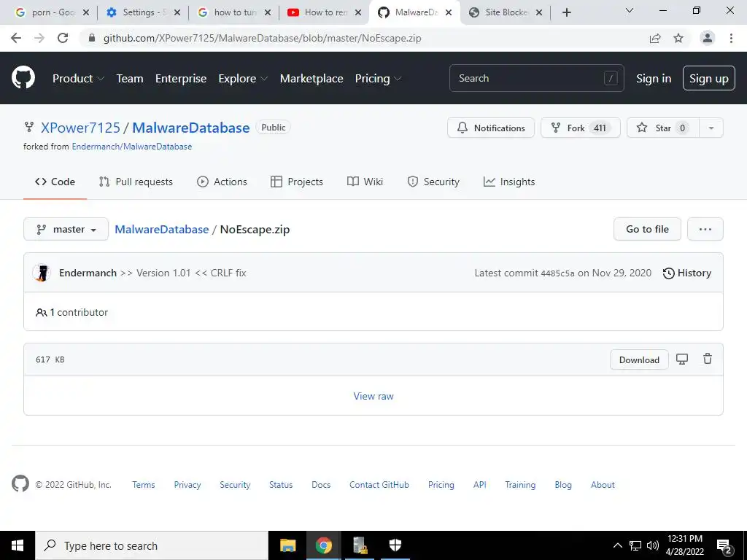Open File Explorer from the taskbar
Image resolution: width=747 pixels, height=560 pixels.
(x=287, y=545)
